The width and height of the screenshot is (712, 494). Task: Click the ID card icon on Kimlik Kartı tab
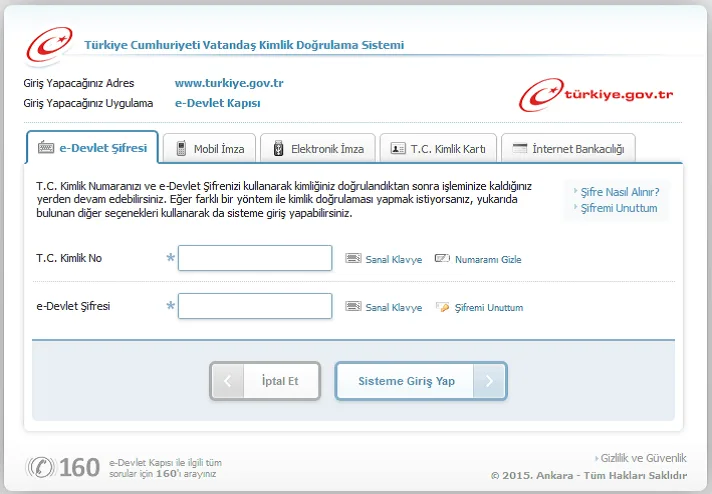398,148
